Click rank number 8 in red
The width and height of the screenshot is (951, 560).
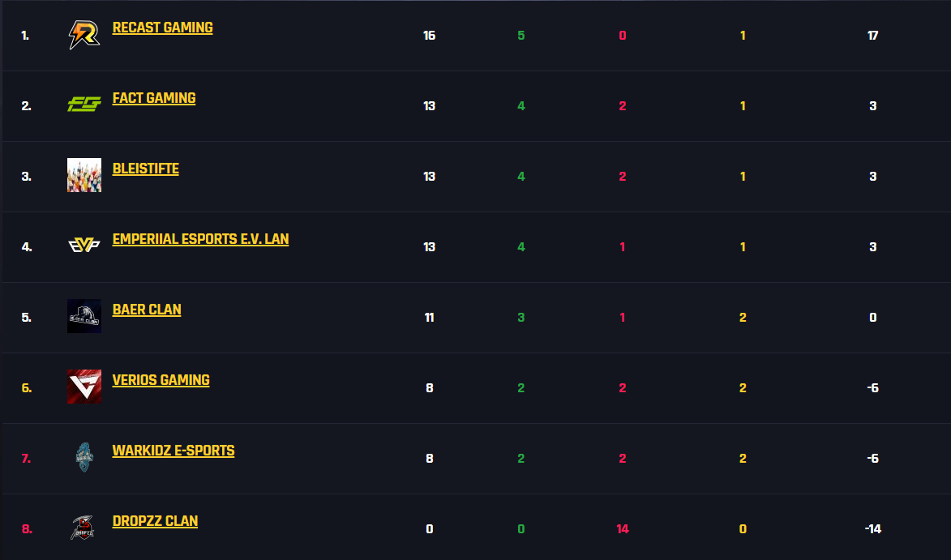[27, 528]
